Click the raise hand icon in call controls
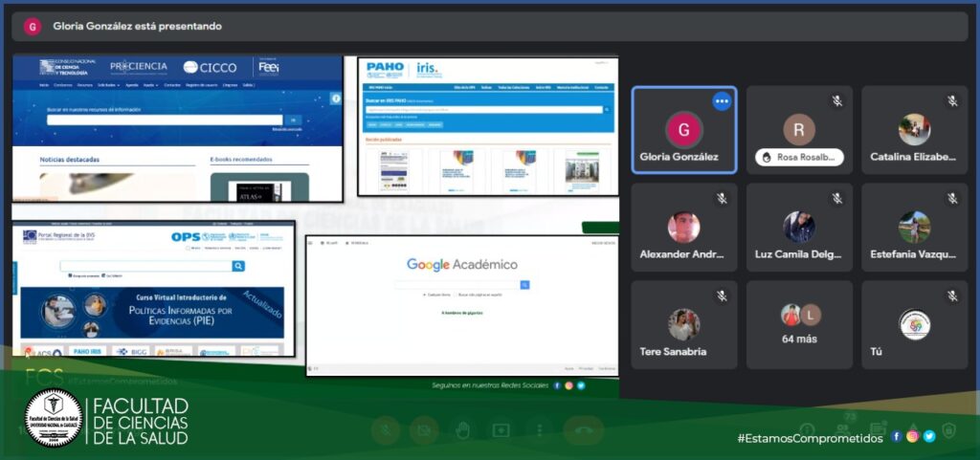 click(462, 430)
